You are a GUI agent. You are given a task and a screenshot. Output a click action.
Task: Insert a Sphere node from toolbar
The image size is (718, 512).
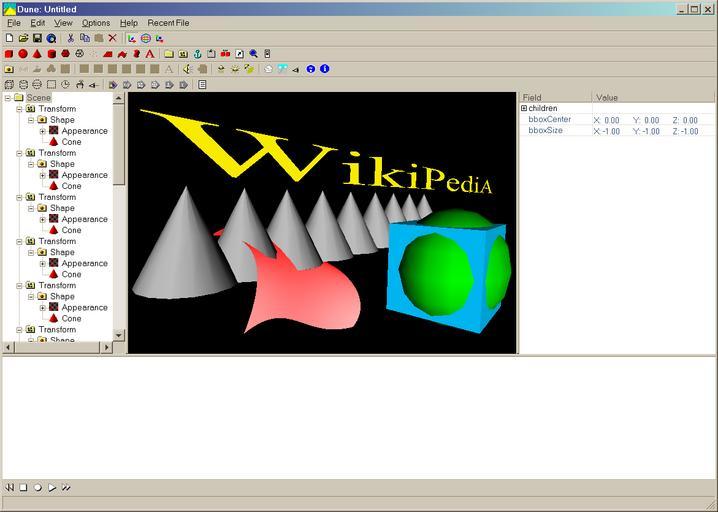coord(23,54)
